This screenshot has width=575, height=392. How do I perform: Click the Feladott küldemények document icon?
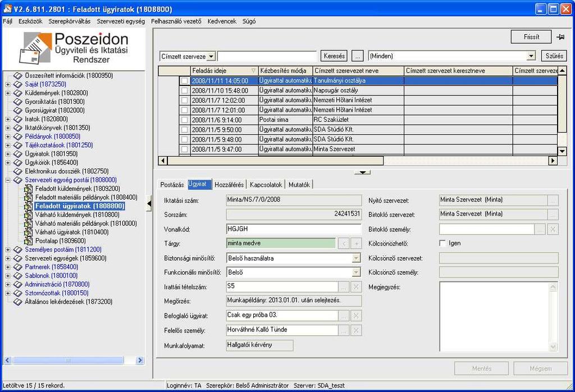[x=28, y=189]
